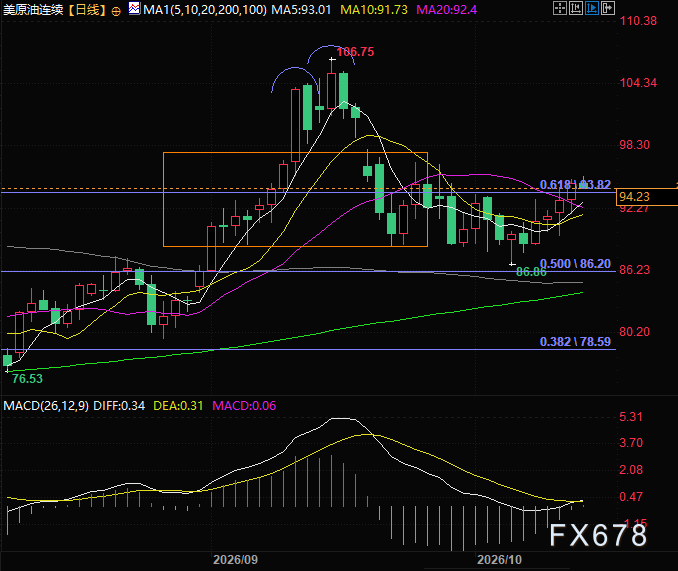Image resolution: width=678 pixels, height=571 pixels.
Task: Click the 86.86 low price label
Action: point(531,272)
